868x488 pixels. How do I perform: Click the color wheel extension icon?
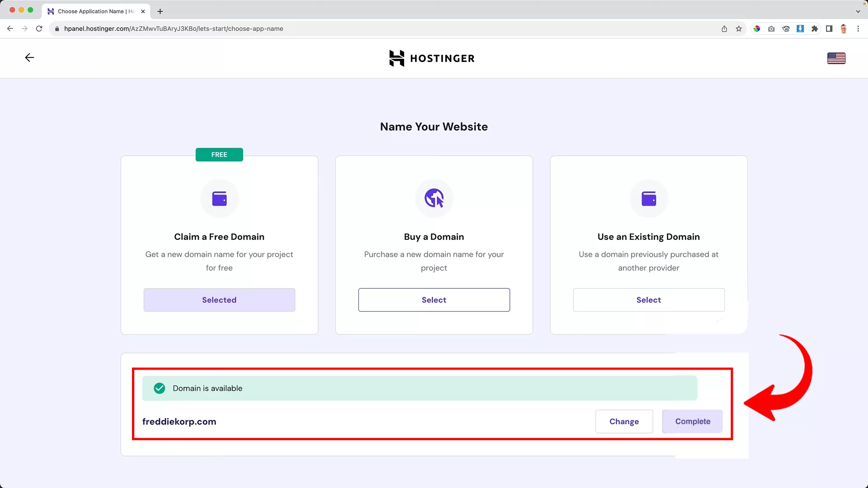coord(757,28)
